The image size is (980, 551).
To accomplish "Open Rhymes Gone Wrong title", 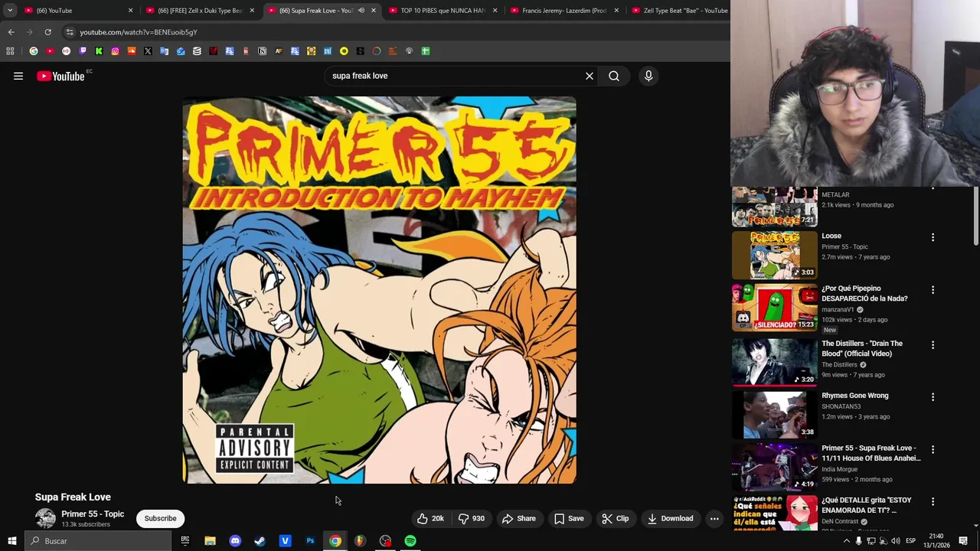I will click(x=854, y=396).
